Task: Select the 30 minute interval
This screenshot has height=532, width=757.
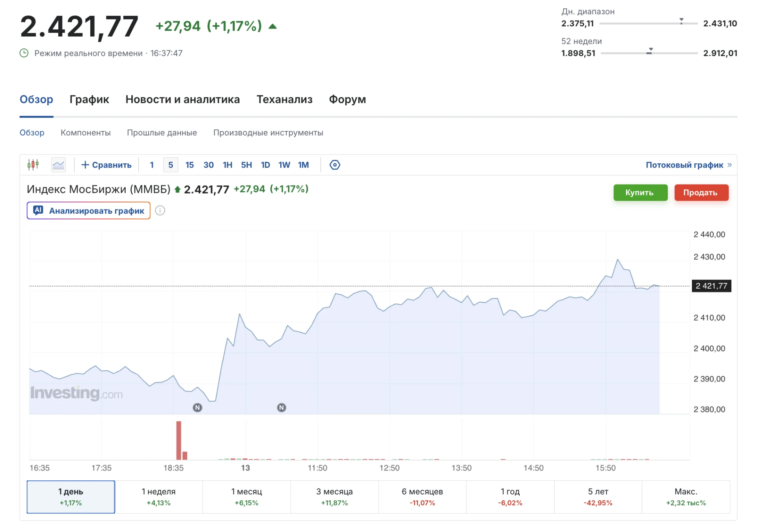Action: tap(209, 165)
